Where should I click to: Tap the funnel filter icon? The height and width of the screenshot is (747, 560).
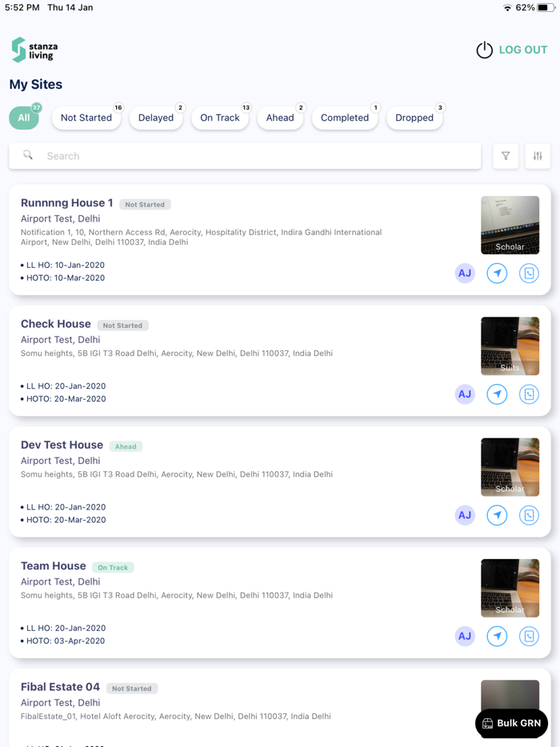point(506,156)
